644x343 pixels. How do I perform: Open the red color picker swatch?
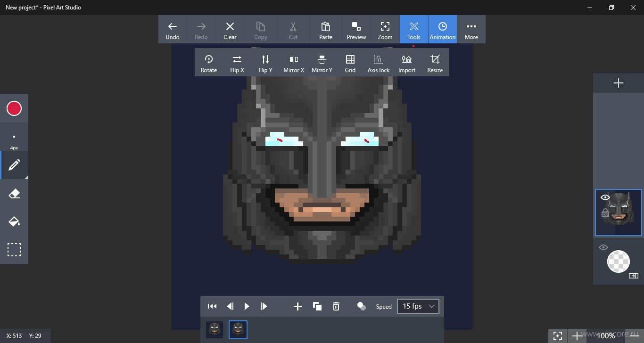click(14, 109)
